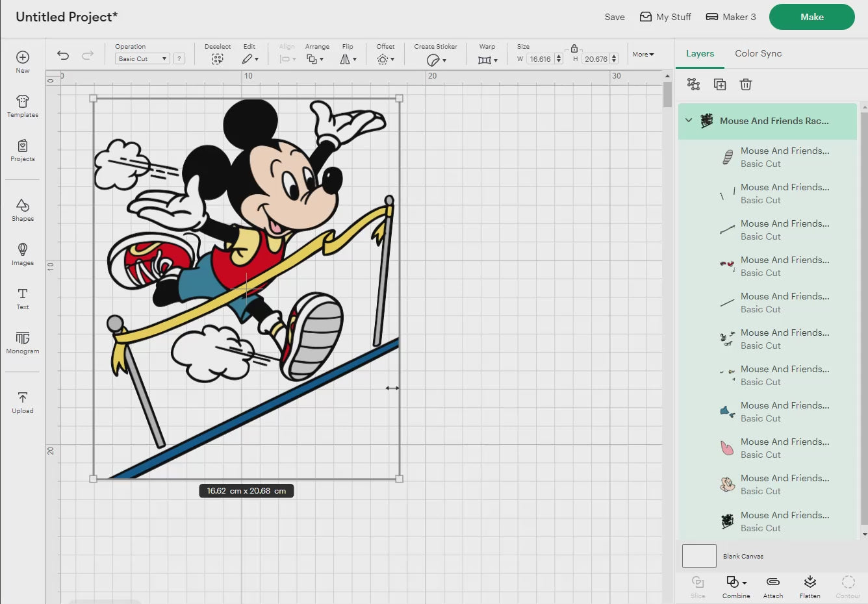
Task: Click the bottom-right resize handle
Action: click(x=399, y=479)
